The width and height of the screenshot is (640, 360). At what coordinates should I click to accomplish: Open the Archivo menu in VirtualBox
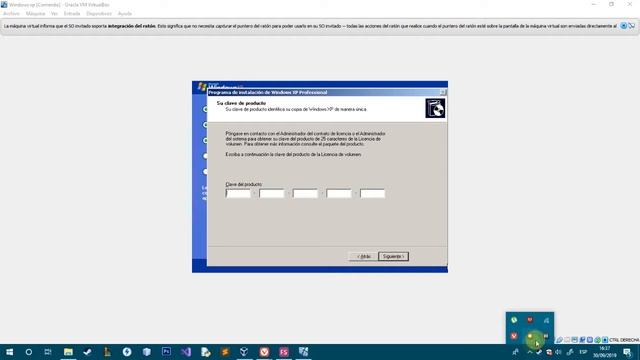click(x=11, y=13)
